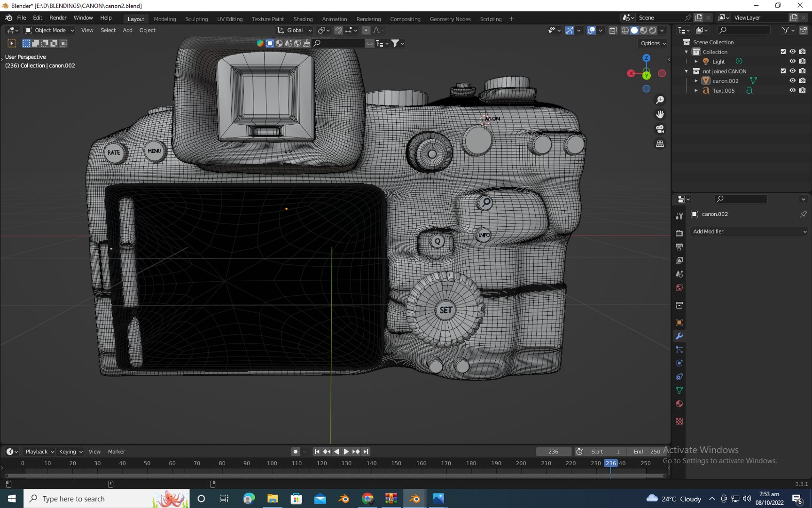
Task: Click the Text.005 outliner row
Action: pyautogui.click(x=742, y=90)
